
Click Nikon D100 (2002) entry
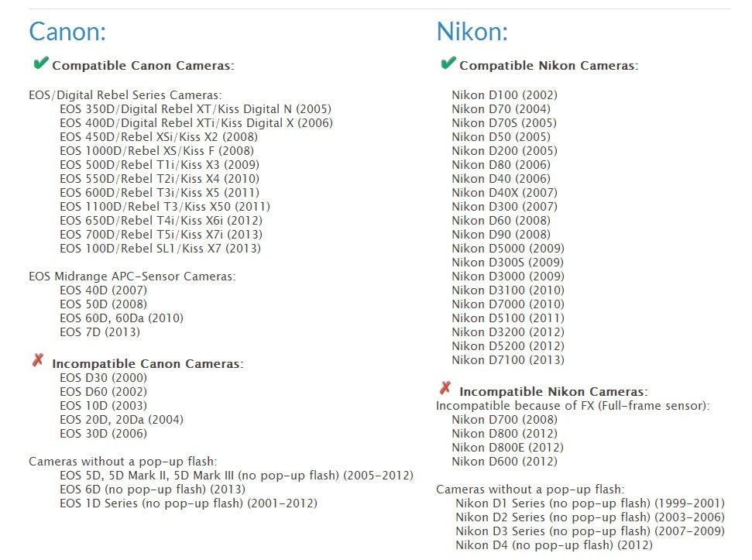click(504, 95)
